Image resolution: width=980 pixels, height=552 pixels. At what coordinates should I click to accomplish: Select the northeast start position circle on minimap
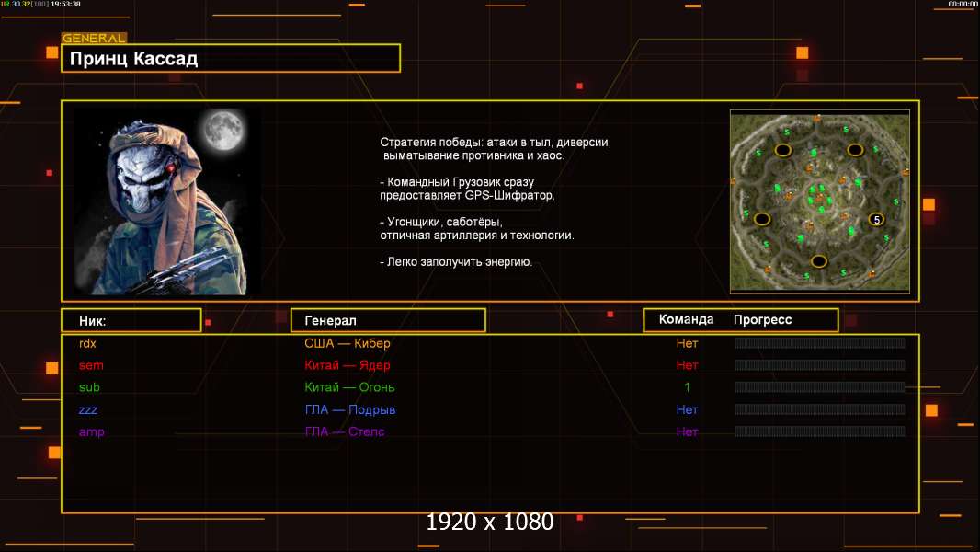click(855, 150)
